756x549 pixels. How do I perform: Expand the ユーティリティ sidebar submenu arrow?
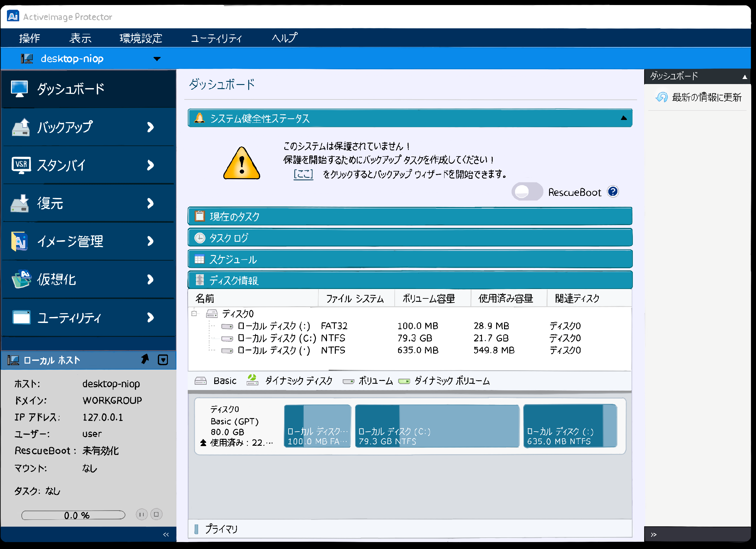(x=150, y=318)
